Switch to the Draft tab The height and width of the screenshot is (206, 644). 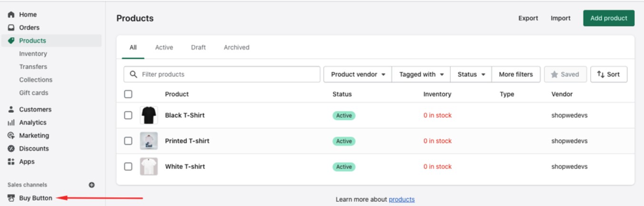(198, 47)
